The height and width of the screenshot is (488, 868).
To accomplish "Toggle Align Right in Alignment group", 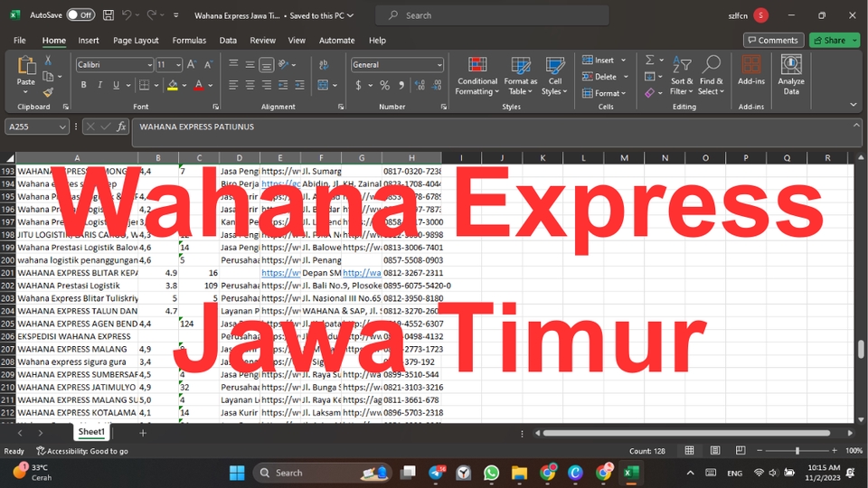I will click(267, 85).
